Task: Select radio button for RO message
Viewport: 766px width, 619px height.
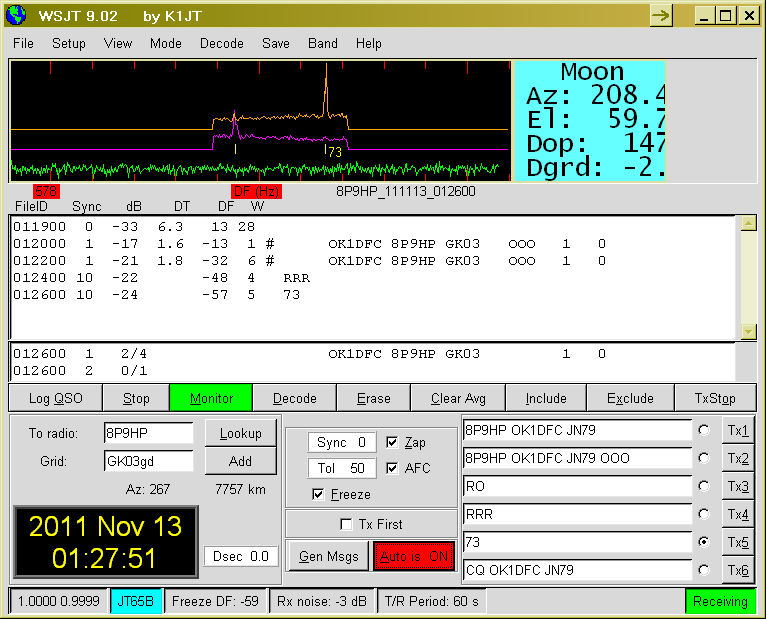Action: point(704,486)
